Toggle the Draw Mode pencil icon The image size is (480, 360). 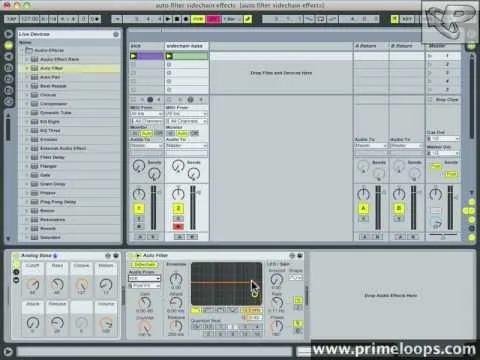pos(248,19)
